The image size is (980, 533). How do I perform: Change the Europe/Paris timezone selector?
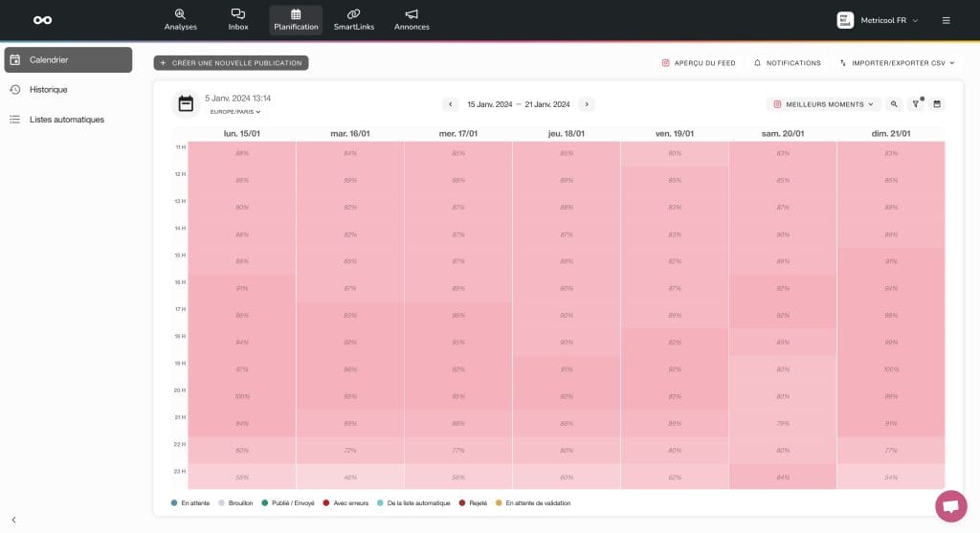(235, 112)
